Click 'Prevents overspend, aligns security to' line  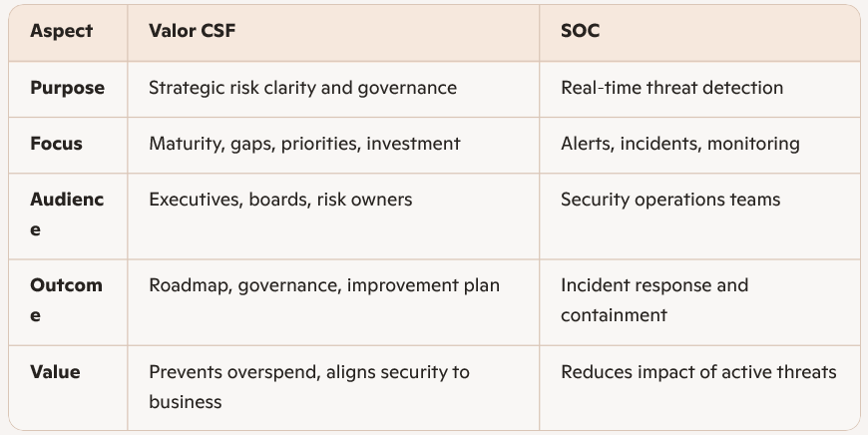tap(308, 372)
